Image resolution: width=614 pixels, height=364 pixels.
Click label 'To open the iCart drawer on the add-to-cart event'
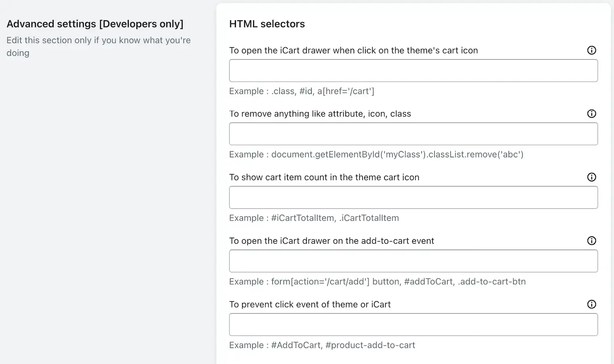(332, 241)
